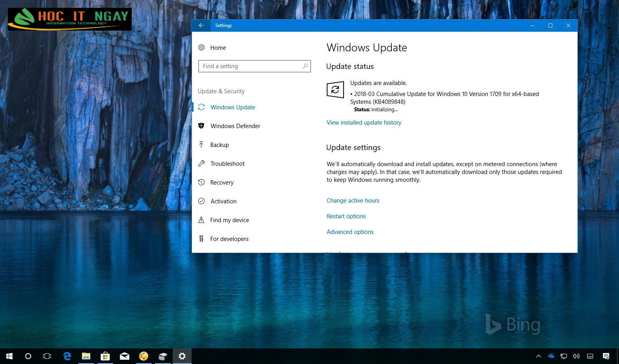Image resolution: width=619 pixels, height=364 pixels.
Task: Click the Find my device person icon
Action: (x=201, y=220)
